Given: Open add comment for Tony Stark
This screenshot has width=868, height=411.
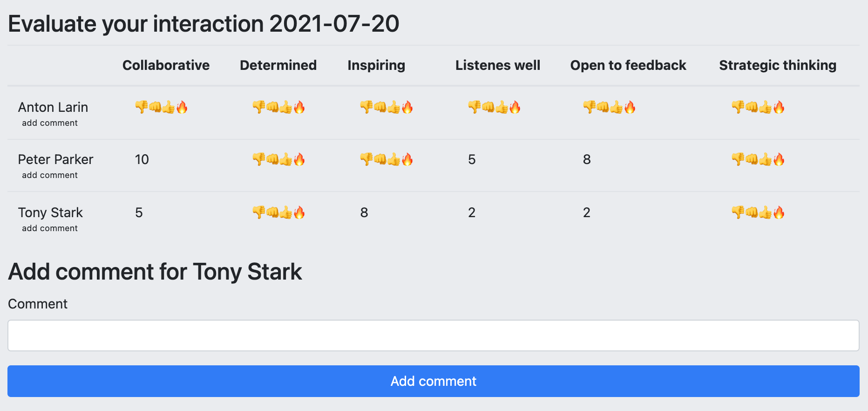Looking at the screenshot, I should (x=50, y=228).
